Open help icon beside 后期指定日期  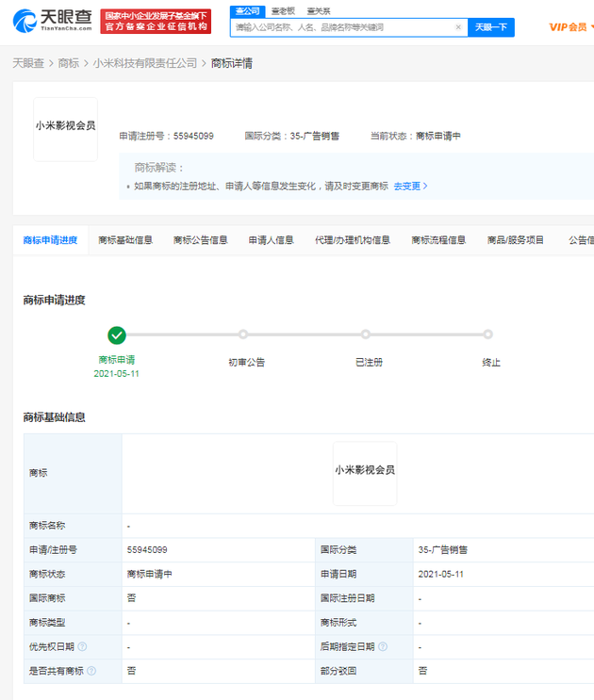(x=383, y=646)
